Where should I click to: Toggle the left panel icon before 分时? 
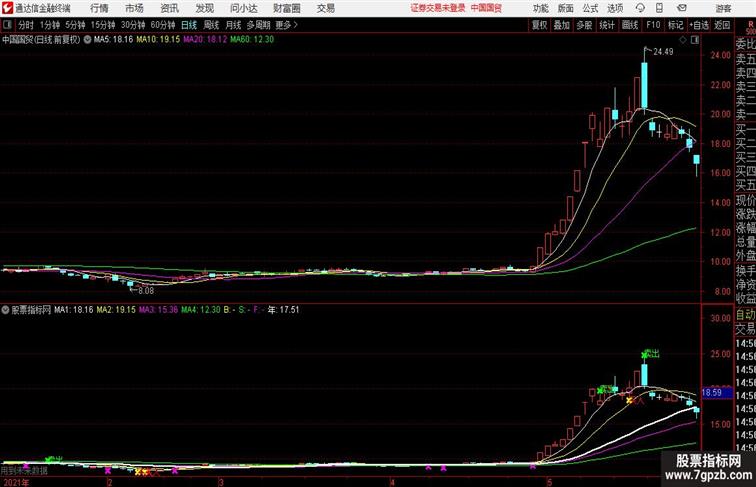pos(7,25)
